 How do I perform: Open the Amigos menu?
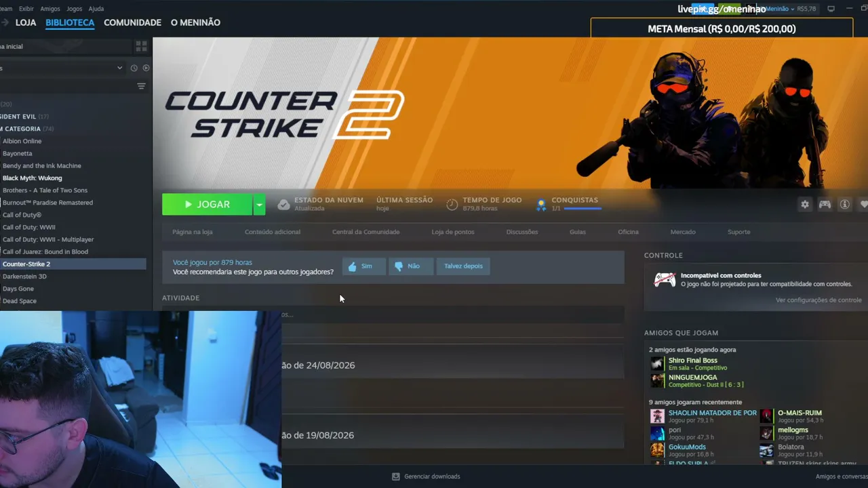pyautogui.click(x=50, y=9)
